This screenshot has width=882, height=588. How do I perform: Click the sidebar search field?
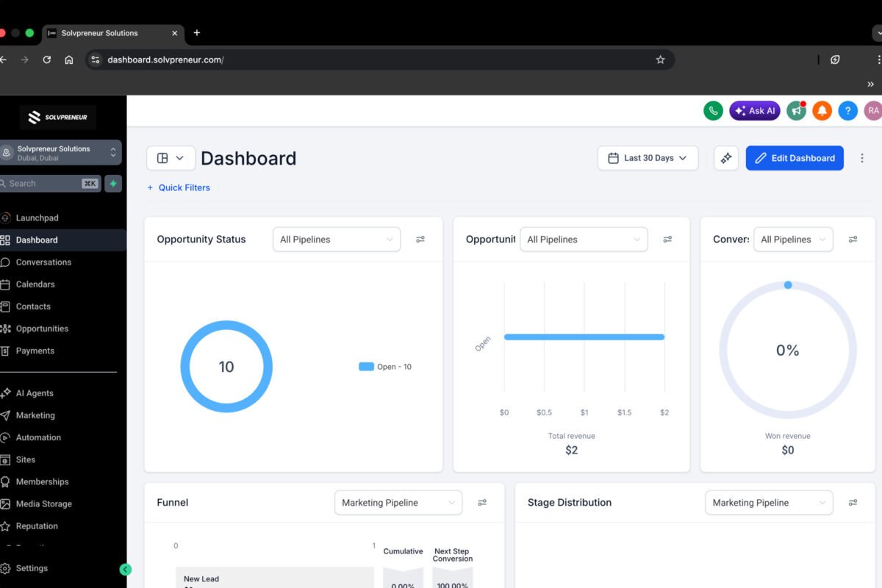44,183
